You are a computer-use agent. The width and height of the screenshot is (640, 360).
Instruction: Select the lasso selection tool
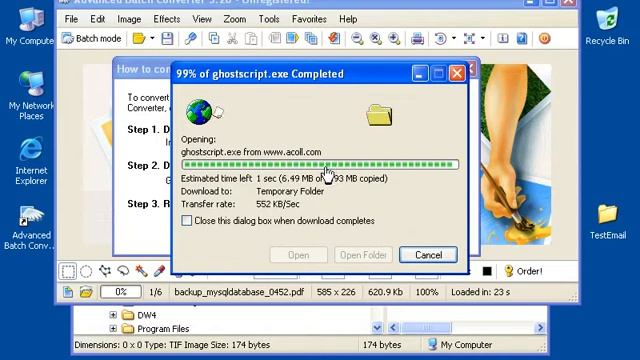[123, 271]
